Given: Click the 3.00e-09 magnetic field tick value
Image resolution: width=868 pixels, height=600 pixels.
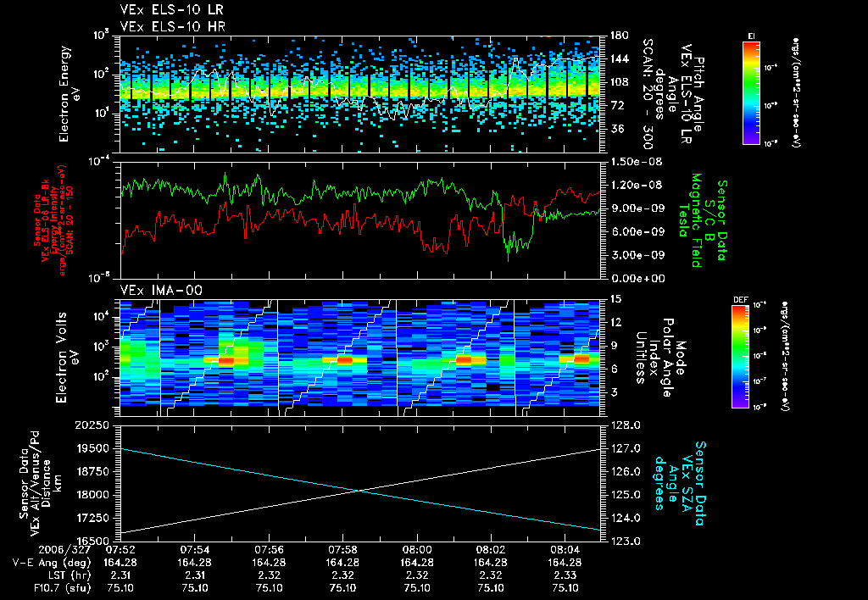Looking at the screenshot, I should (x=636, y=254).
